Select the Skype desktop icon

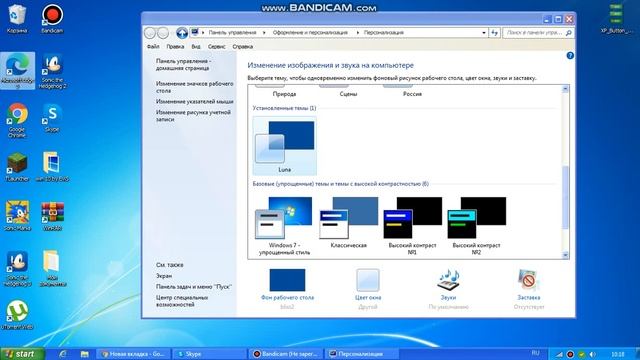tap(52, 118)
